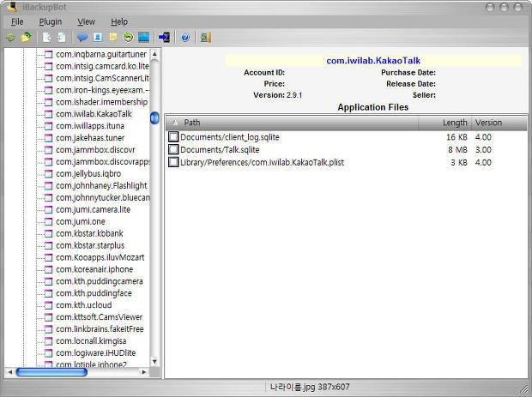Click the icon beside com.iwilab.KakaoTalk in the tree
This screenshot has height=397, width=532.
(49, 114)
